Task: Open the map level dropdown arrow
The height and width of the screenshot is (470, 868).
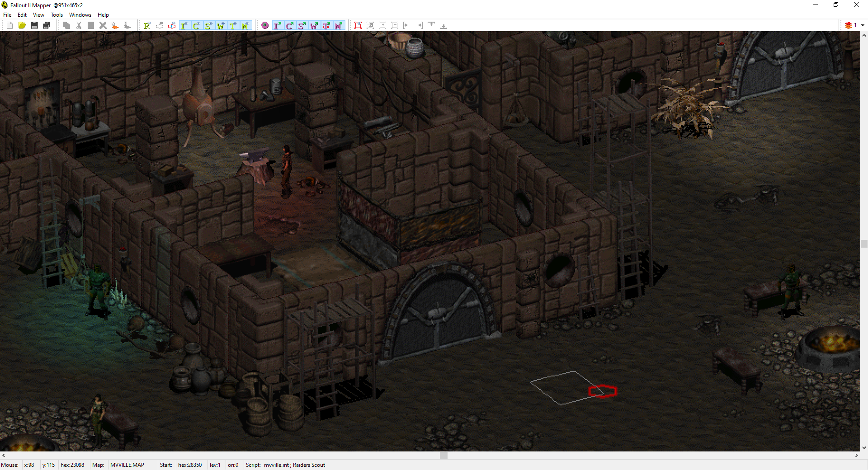Action: (x=863, y=25)
